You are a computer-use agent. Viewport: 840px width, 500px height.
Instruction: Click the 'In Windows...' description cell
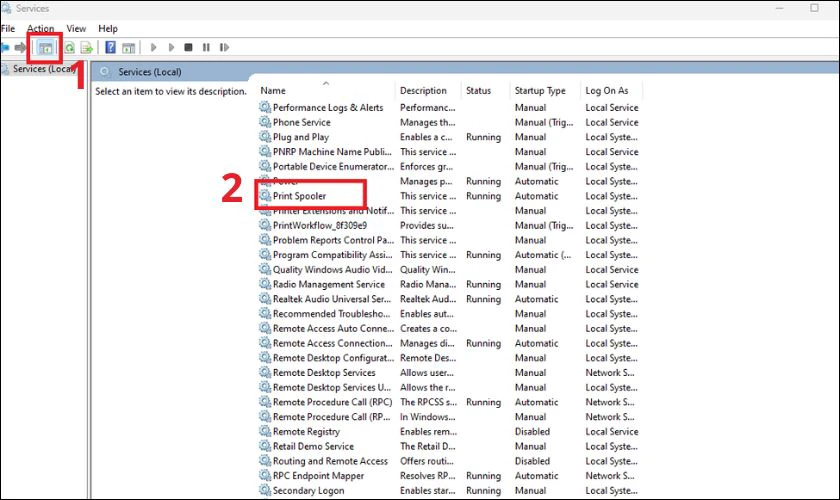pyautogui.click(x=428, y=416)
